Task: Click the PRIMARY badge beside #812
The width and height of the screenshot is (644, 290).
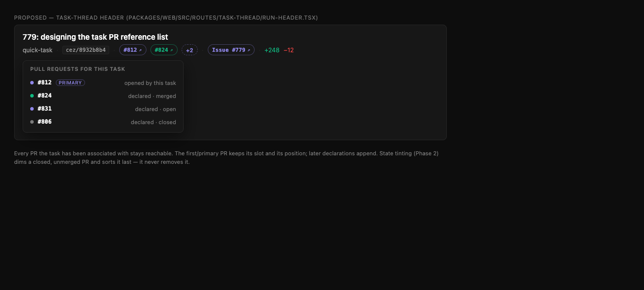Action: 70,82
